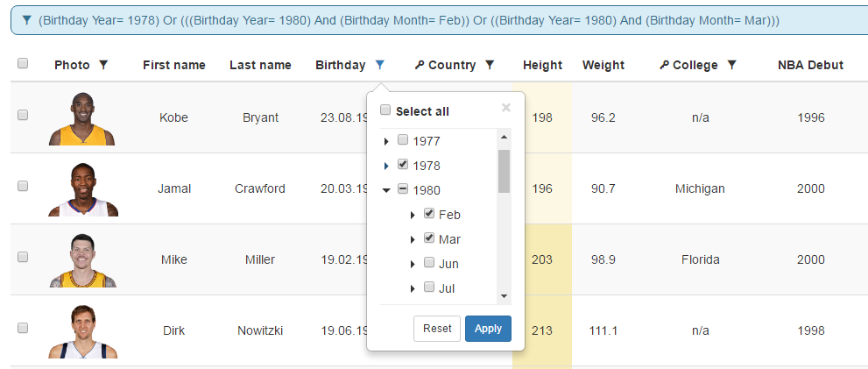Click the filter list scrollbar down arrow
868x369 pixels.
tap(504, 297)
